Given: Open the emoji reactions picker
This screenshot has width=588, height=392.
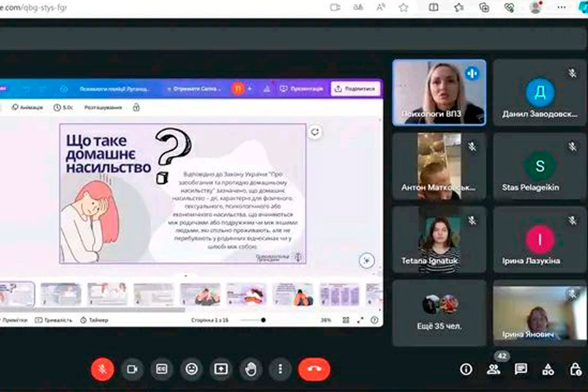Looking at the screenshot, I should point(191,369).
